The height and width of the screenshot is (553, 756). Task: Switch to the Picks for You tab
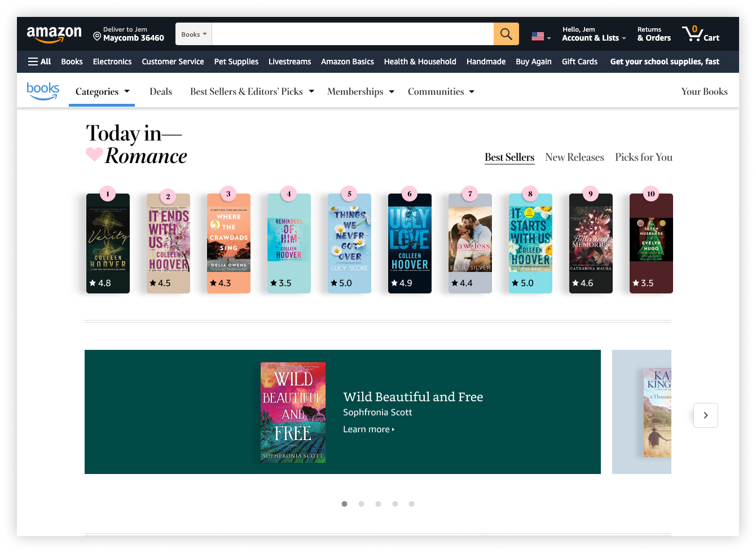(644, 157)
